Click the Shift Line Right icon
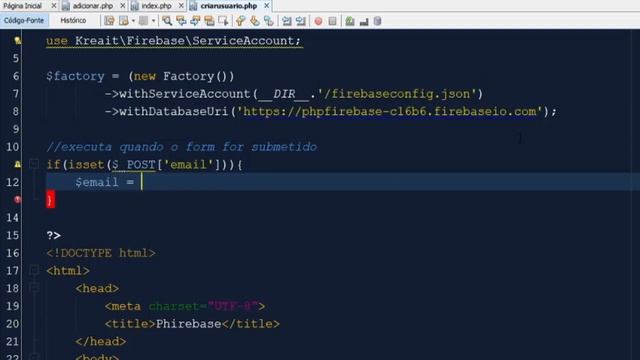Image resolution: width=640 pixels, height=360 pixels. click(x=301, y=21)
